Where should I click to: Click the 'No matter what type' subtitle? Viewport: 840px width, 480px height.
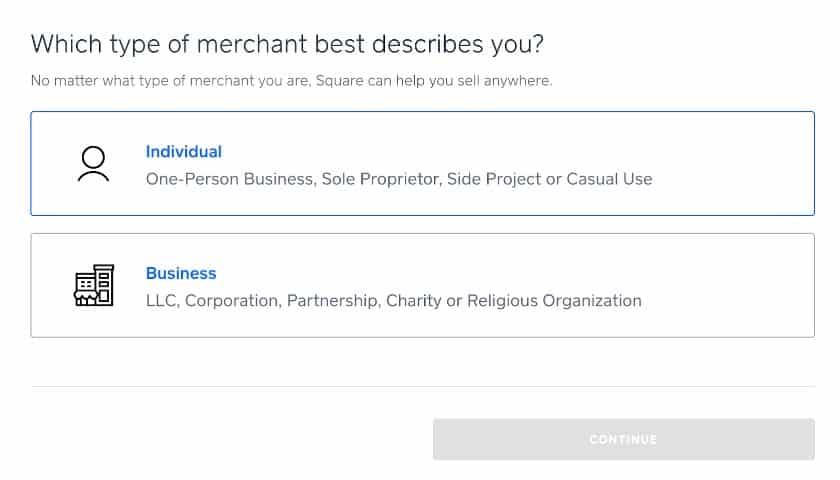(x=291, y=80)
